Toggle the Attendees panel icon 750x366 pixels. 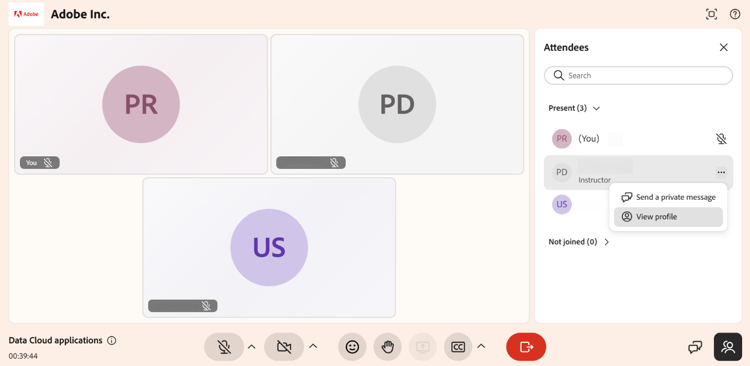(728, 347)
